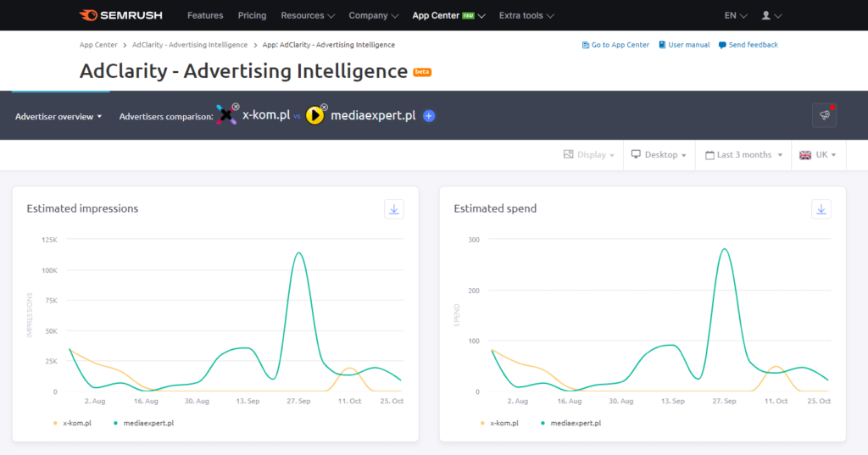868x455 pixels.
Task: Open the user account profile menu
Action: [x=771, y=15]
